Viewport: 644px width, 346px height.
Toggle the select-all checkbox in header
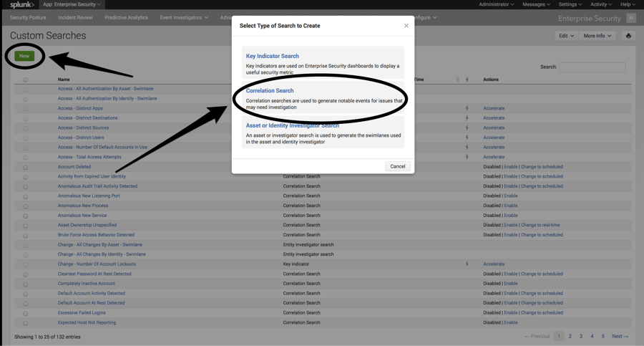[x=26, y=80]
